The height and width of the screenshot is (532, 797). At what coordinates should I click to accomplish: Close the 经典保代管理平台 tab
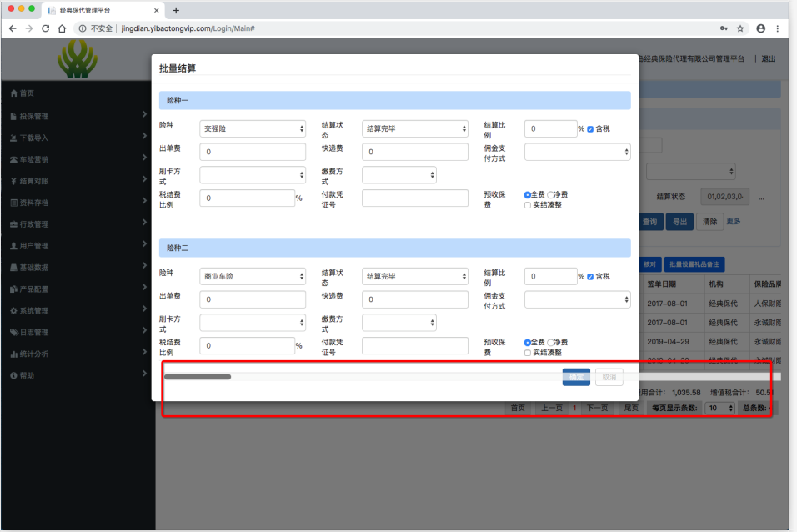pyautogui.click(x=156, y=10)
